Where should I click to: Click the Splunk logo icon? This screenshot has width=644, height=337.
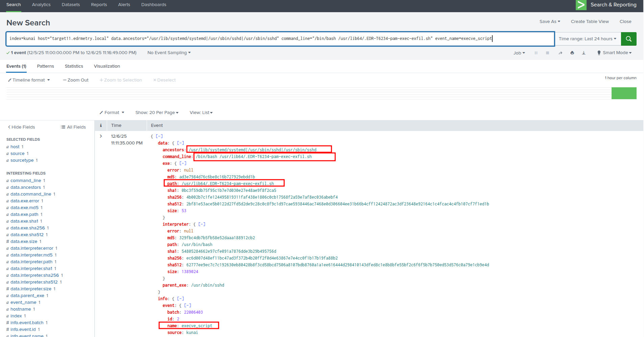[x=581, y=5]
